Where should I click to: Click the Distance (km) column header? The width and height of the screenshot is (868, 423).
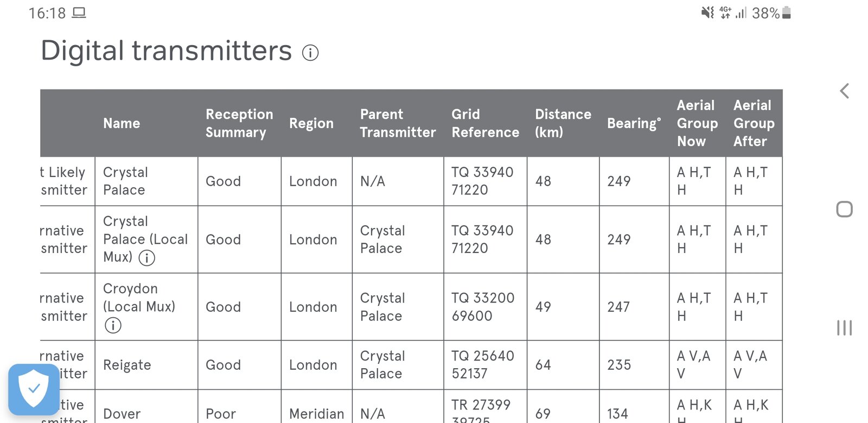[x=563, y=123]
